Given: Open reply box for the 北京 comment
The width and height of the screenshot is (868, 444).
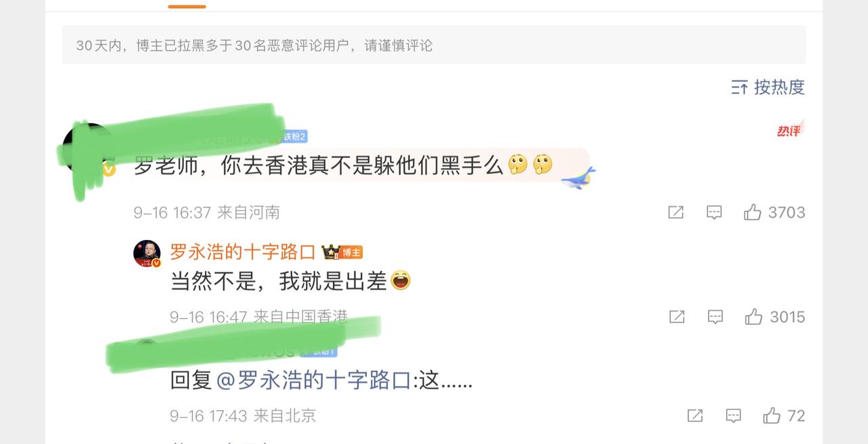Looking at the screenshot, I should (733, 416).
